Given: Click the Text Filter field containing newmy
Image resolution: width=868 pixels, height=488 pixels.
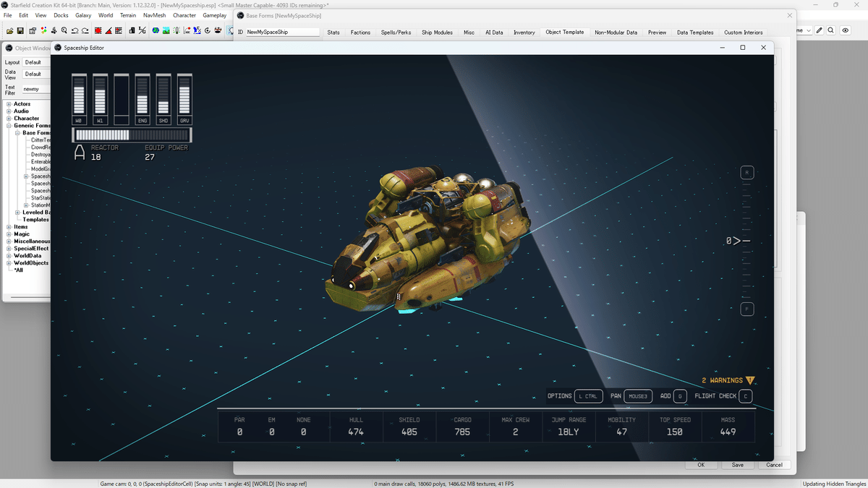Looking at the screenshot, I should (36, 89).
